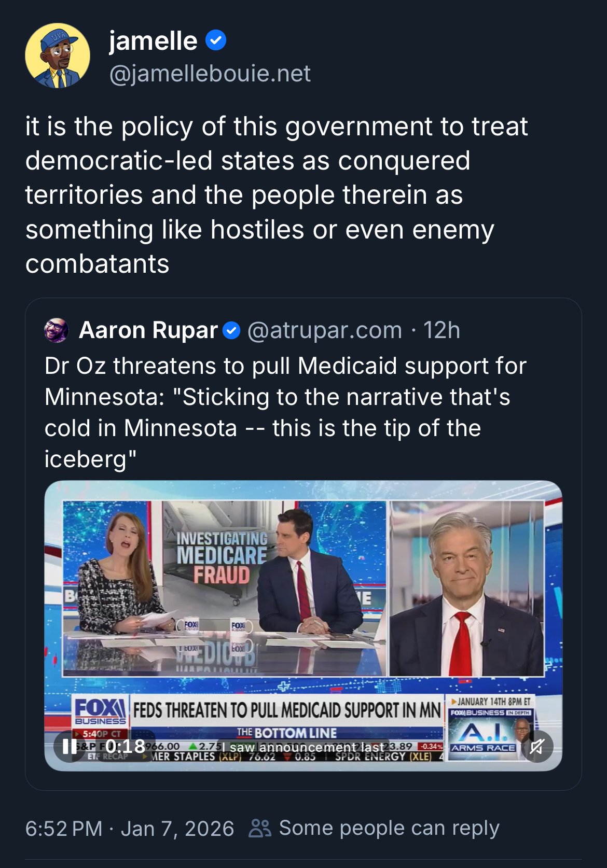Tap Aaron Rupar's verified checkmark badge
Viewport: 607px width, 868px height.
[231, 331]
